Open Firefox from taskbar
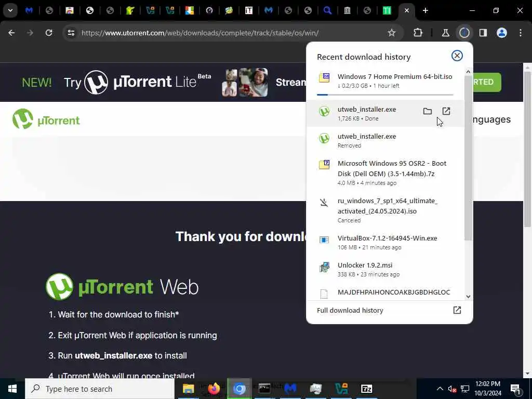This screenshot has height=399, width=532. pyautogui.click(x=214, y=389)
